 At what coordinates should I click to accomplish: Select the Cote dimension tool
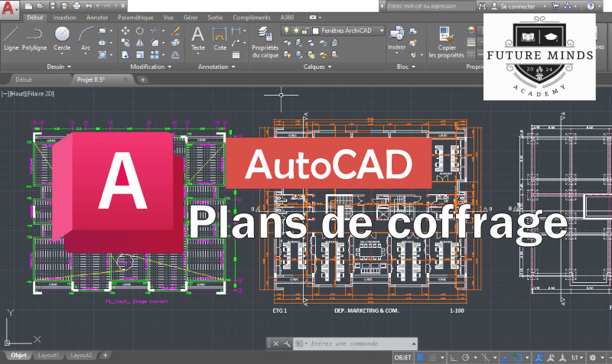coord(220,39)
